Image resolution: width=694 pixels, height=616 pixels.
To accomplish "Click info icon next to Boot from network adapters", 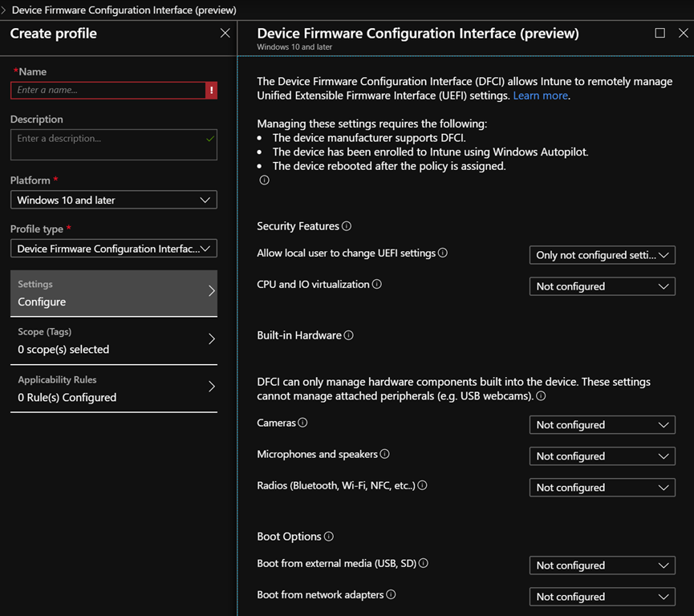I will tap(391, 594).
